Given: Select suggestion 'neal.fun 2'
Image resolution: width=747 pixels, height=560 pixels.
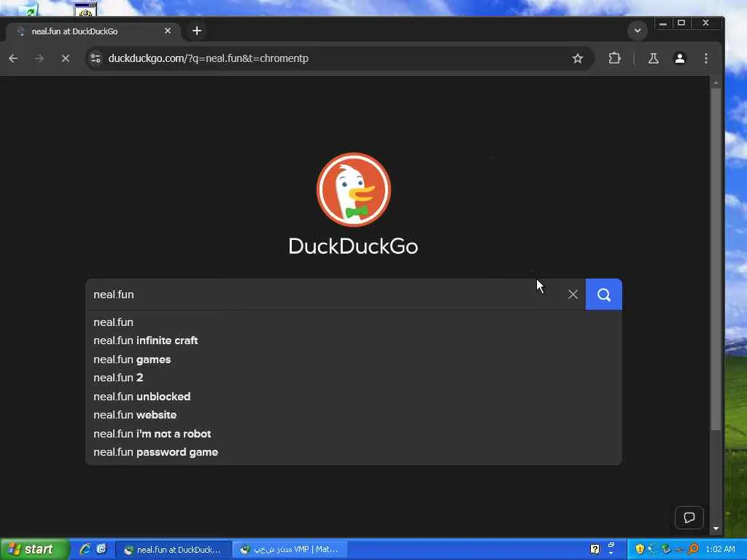Looking at the screenshot, I should [x=354, y=378].
